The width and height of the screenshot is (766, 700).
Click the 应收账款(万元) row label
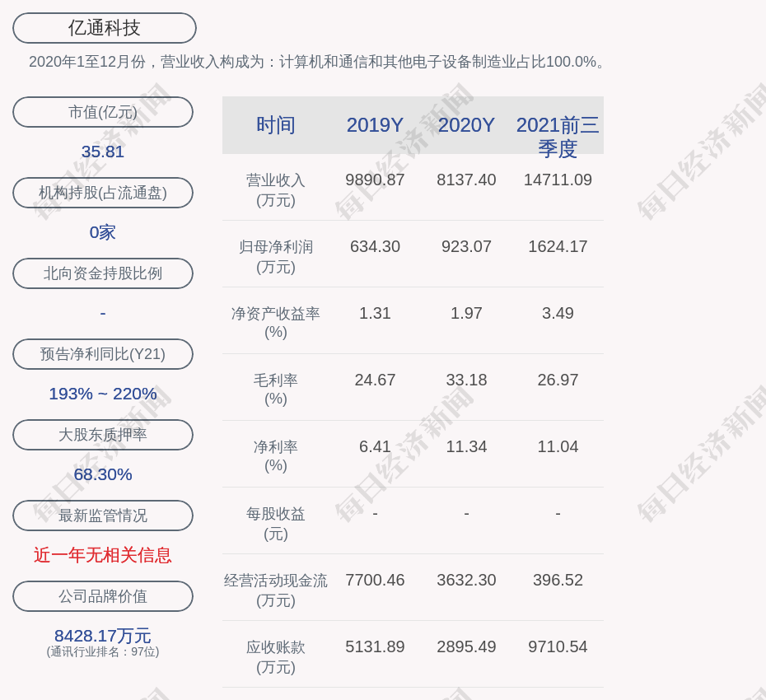276,656
